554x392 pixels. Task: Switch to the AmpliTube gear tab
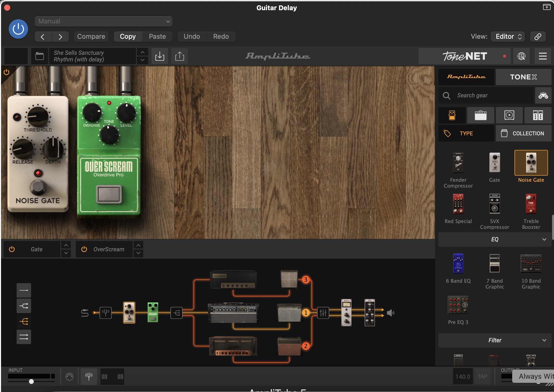pos(466,77)
